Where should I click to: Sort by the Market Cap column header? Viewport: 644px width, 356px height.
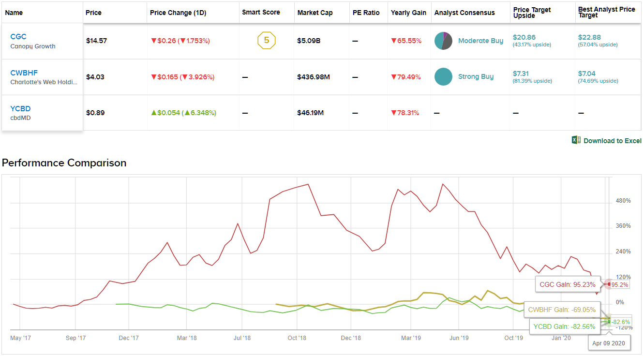click(x=315, y=13)
